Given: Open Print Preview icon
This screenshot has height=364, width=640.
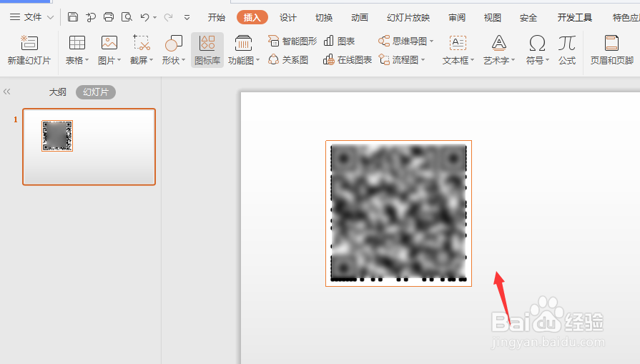Looking at the screenshot, I should (127, 17).
